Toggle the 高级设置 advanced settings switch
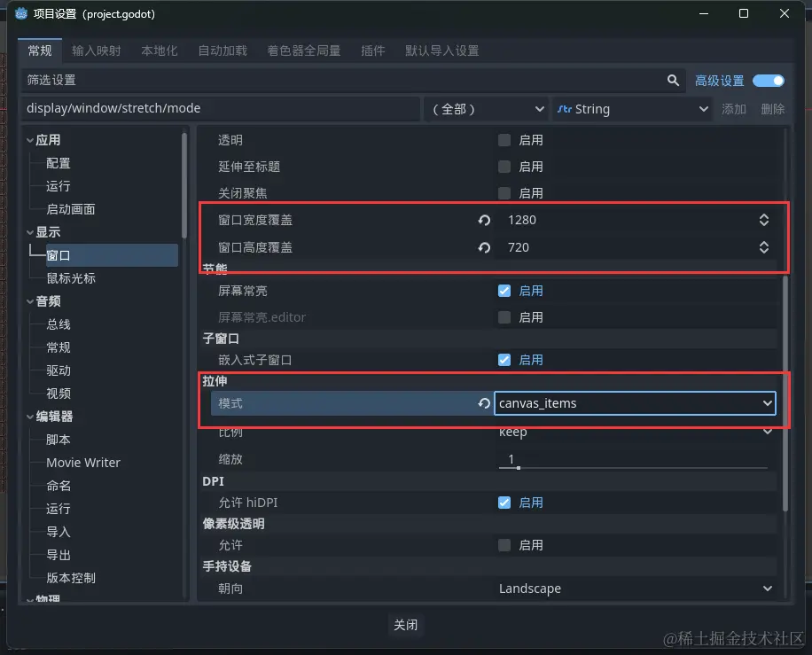The image size is (812, 655). tap(769, 81)
